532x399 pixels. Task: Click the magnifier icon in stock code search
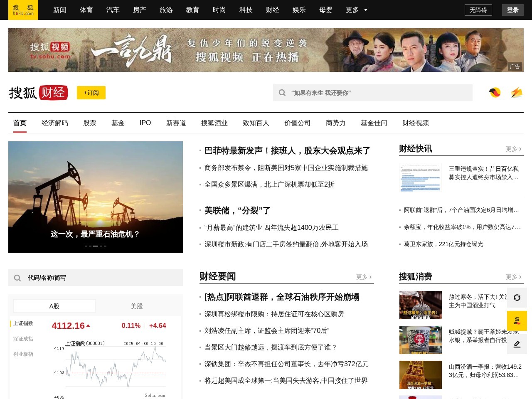pyautogui.click(x=17, y=278)
